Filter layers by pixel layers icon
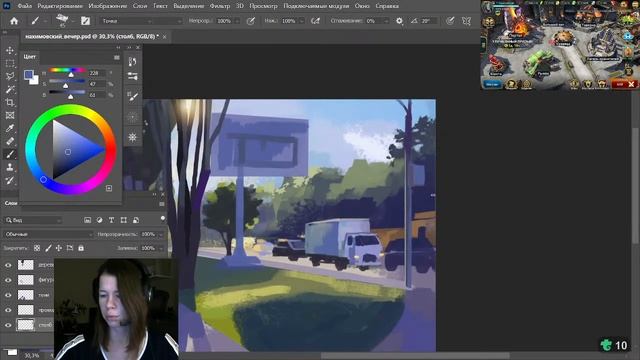 pos(87,220)
